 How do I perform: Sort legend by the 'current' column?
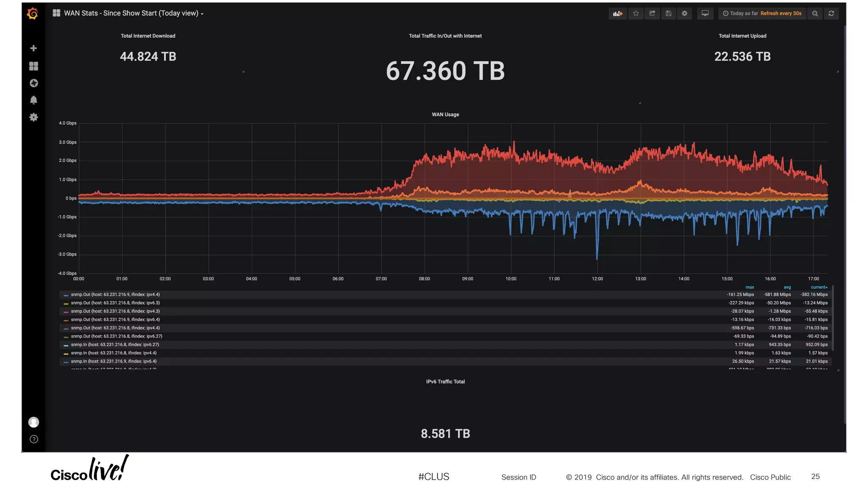tap(818, 287)
